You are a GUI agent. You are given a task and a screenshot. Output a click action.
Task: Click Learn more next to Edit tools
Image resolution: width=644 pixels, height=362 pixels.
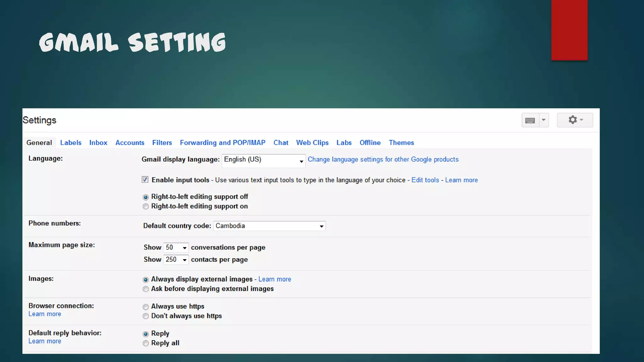461,180
